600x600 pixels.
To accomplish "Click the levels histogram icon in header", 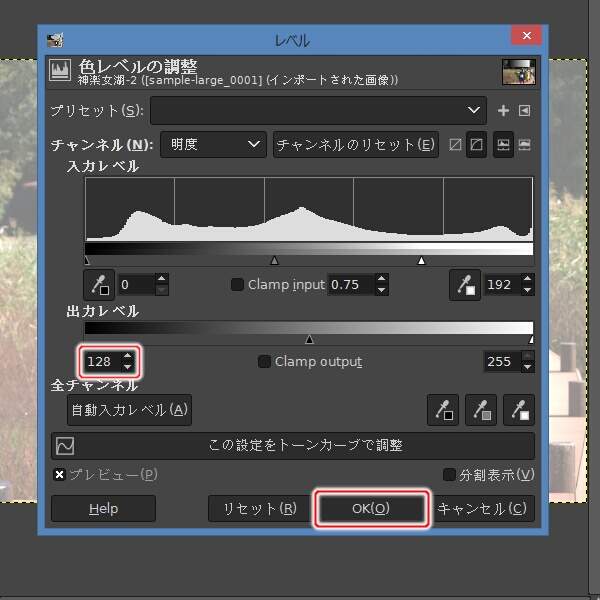I will click(60, 70).
